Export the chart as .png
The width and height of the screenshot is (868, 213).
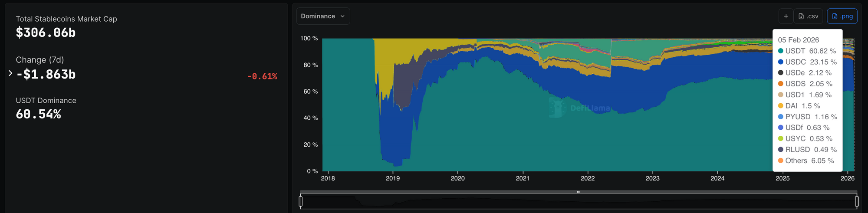tap(842, 16)
